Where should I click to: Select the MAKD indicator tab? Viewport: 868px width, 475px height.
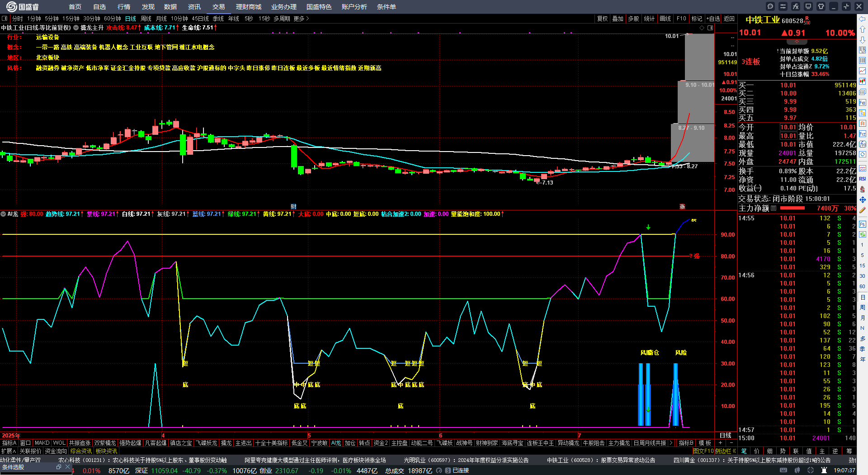(42, 443)
